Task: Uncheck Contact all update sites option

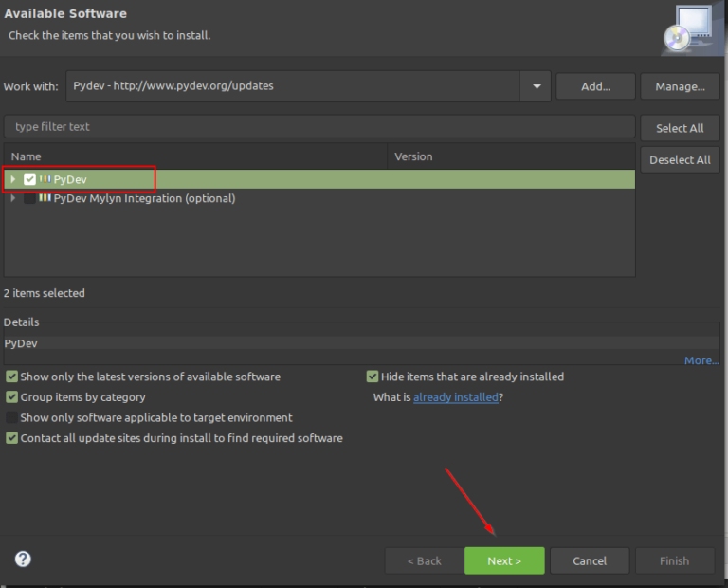Action: [x=12, y=438]
